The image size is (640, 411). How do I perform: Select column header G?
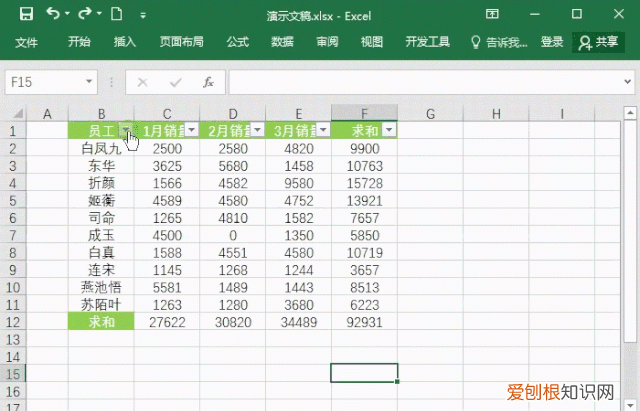click(430, 113)
